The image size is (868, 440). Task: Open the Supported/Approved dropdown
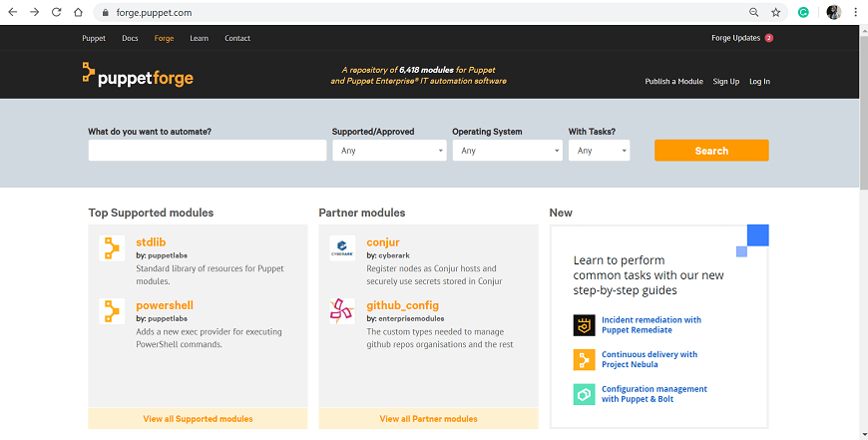tap(389, 151)
